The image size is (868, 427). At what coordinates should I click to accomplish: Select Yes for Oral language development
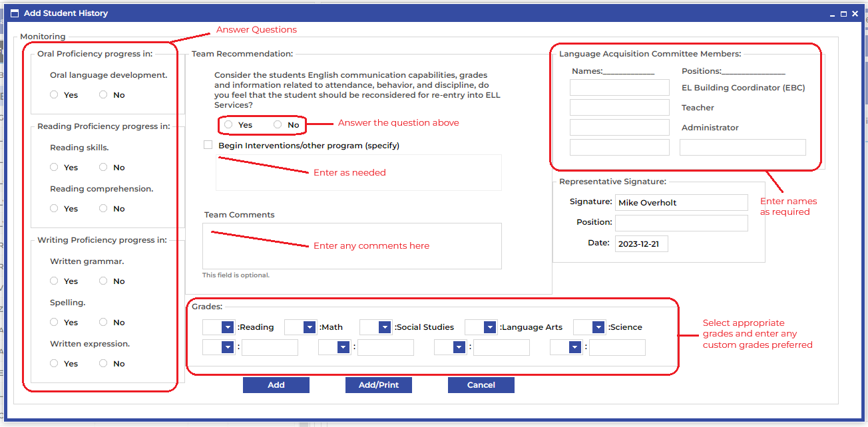pyautogui.click(x=54, y=95)
